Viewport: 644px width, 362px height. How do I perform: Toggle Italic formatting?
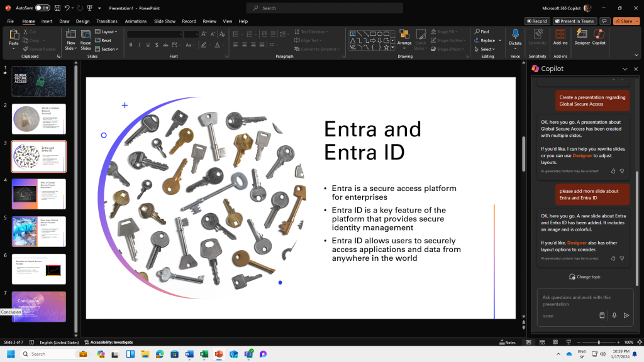click(x=139, y=45)
